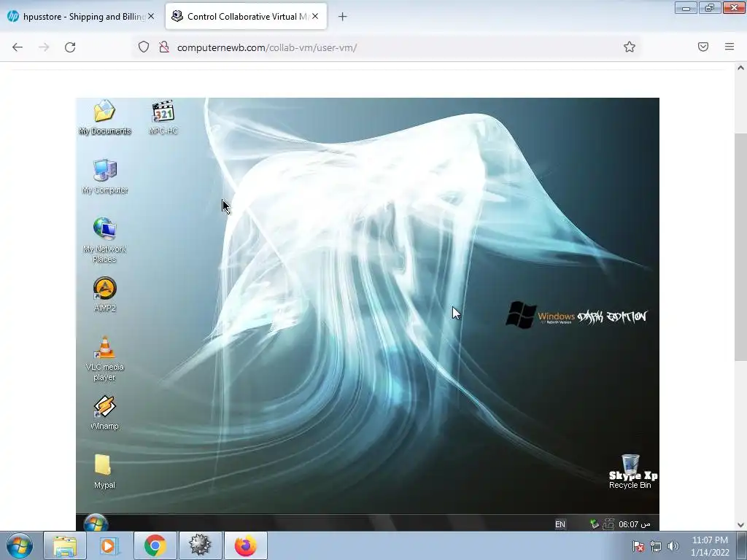Click the page scrollbar up arrow

coord(741,68)
